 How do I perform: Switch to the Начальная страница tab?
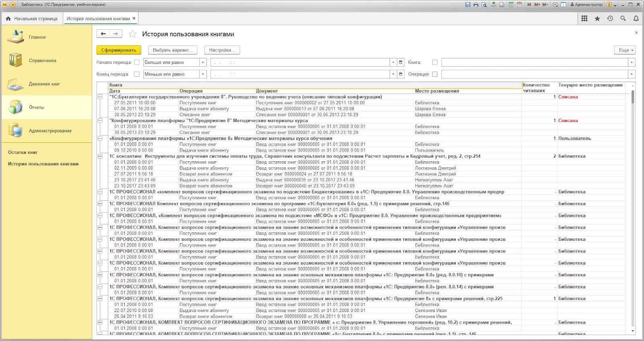[32, 18]
